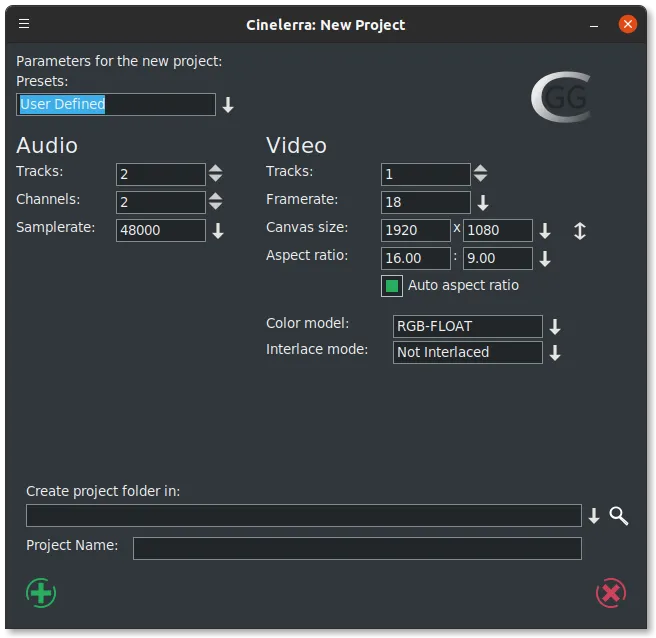
Task: Open the Aspect ratio dropdown arrow
Action: coord(545,259)
